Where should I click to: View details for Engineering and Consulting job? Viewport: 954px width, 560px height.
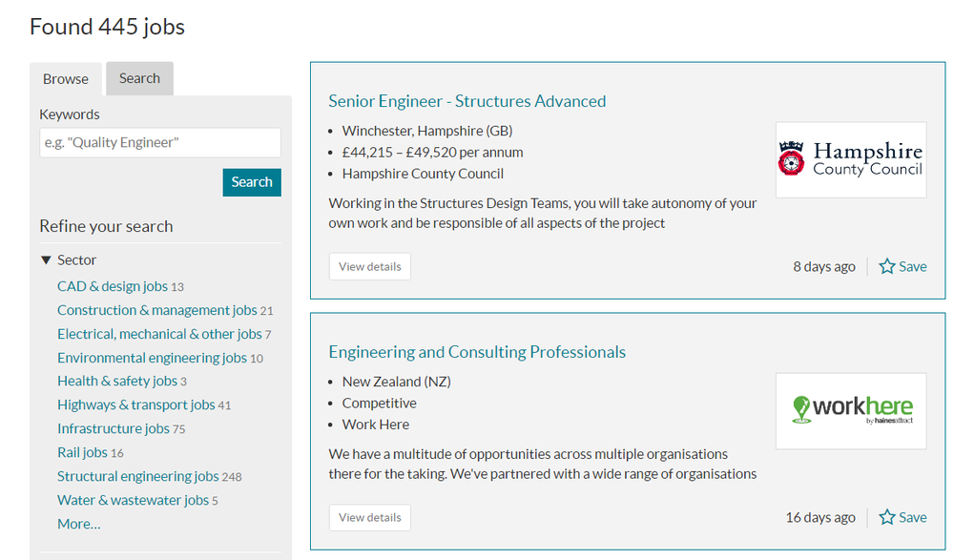[370, 517]
